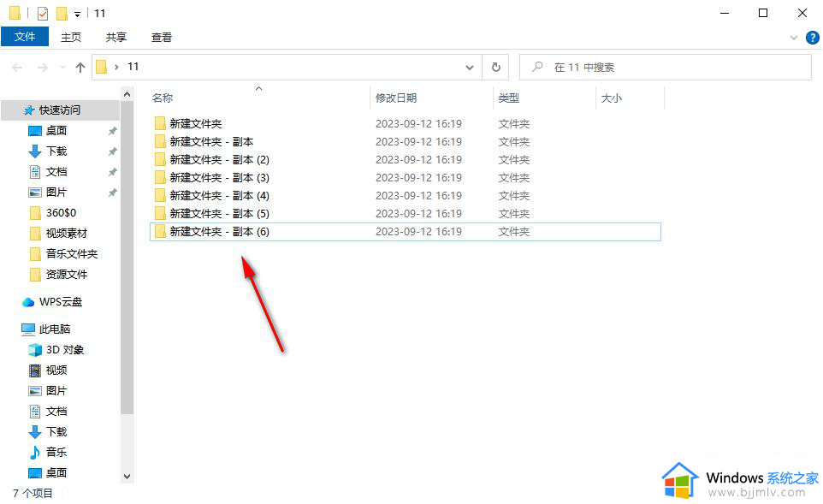Image resolution: width=823 pixels, height=504 pixels.
Task: Open pinned 图片 under quick access
Action: point(56,193)
